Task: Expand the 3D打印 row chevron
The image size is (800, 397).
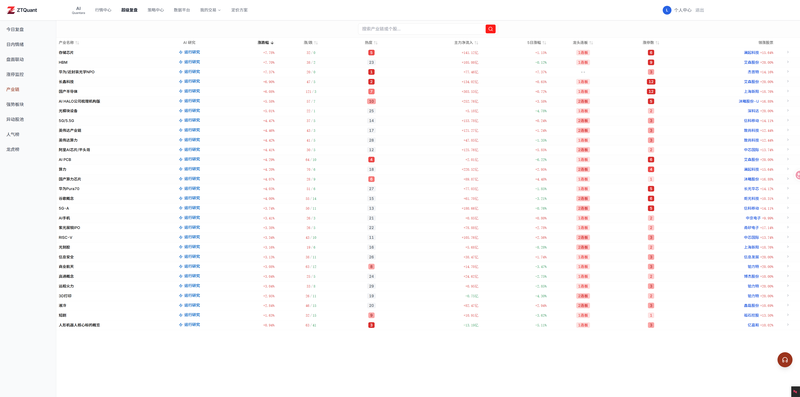Action: point(787,295)
